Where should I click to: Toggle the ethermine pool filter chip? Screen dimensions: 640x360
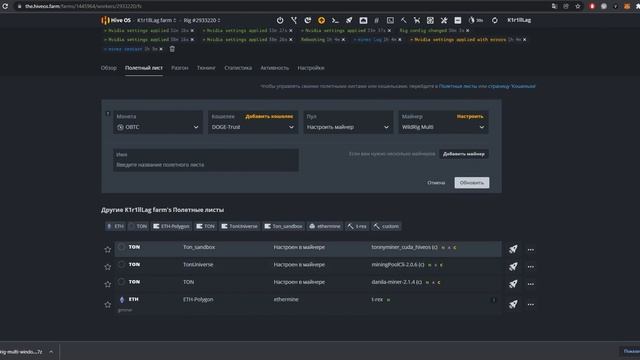tap(325, 226)
